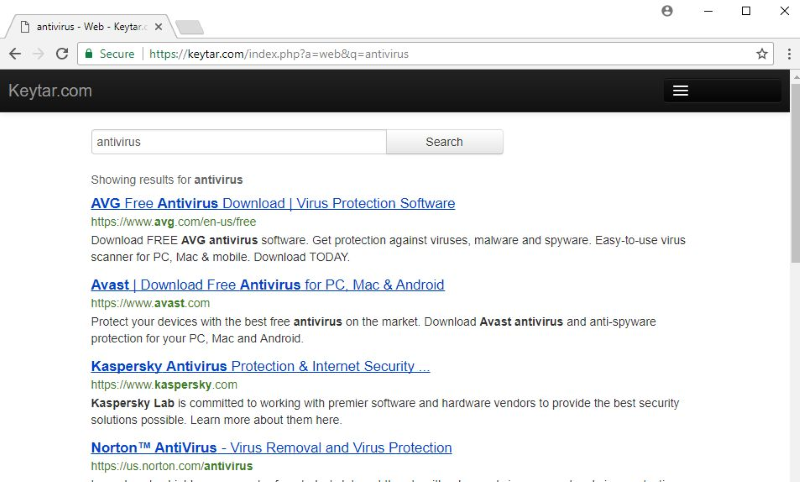Image resolution: width=800 pixels, height=482 pixels.
Task: Open a new tab
Action: pyautogui.click(x=189, y=27)
